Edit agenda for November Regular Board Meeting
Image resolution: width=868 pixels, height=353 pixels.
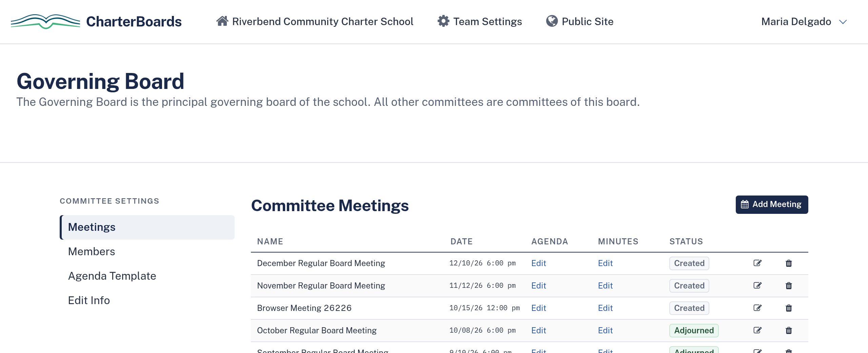pos(538,285)
